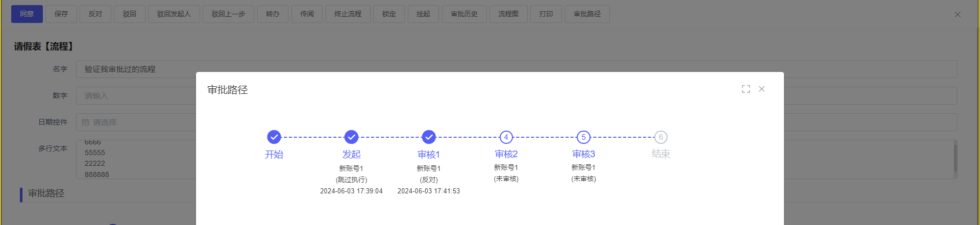
Task: Click the 同意 button
Action: click(27, 14)
